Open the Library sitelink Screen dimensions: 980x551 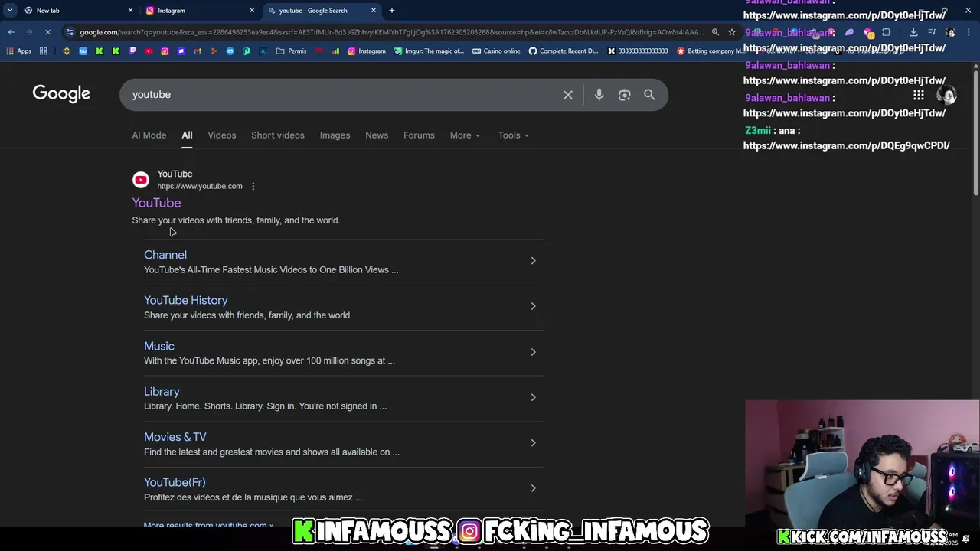[162, 392]
